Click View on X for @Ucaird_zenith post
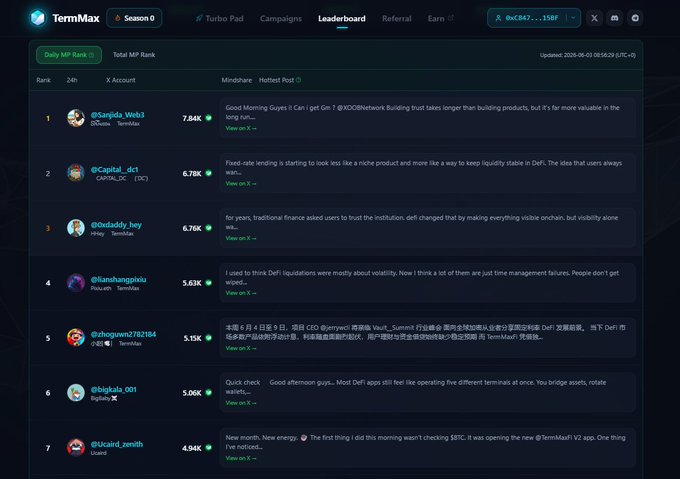The image size is (680, 479). click(241, 458)
